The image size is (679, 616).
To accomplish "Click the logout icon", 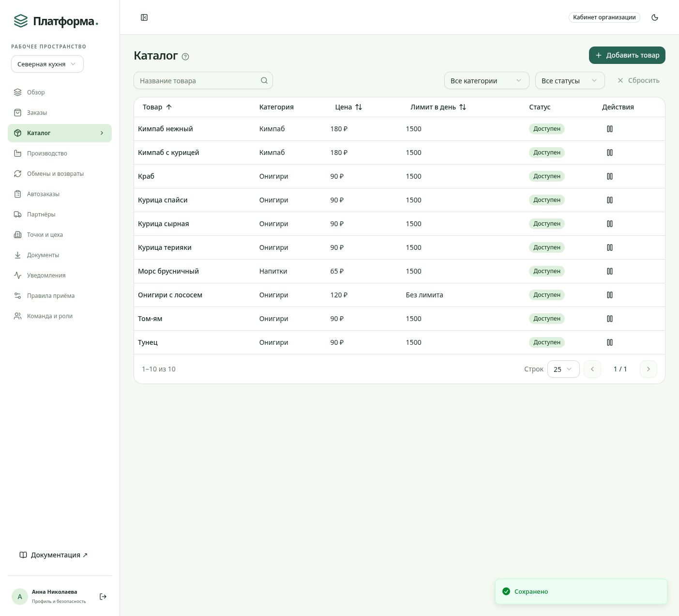I will (x=103, y=597).
